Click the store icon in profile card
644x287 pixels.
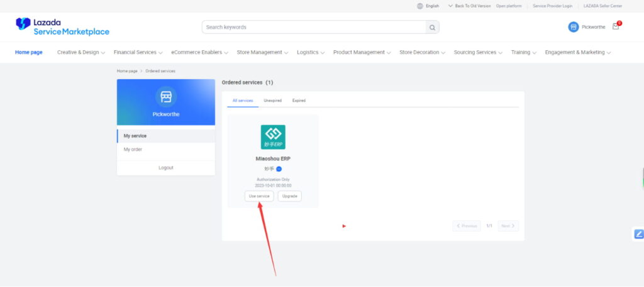166,97
